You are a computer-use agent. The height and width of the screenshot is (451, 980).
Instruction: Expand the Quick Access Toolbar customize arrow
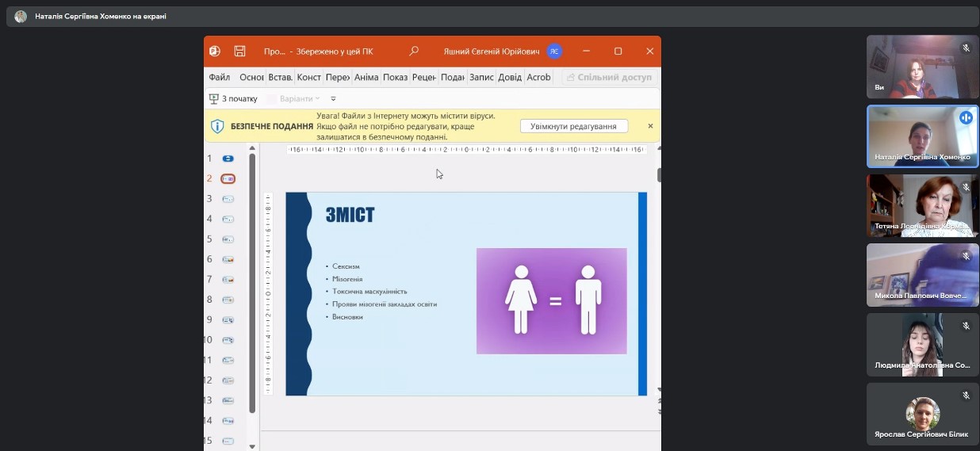[x=333, y=99]
